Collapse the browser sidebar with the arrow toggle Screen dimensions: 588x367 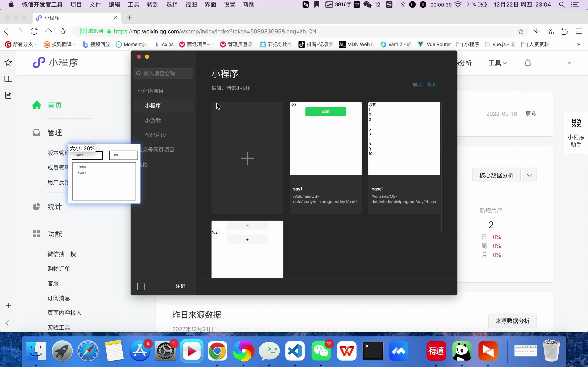(8, 323)
